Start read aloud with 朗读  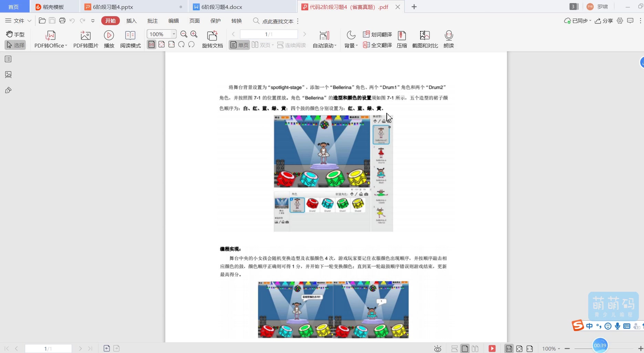[448, 39]
